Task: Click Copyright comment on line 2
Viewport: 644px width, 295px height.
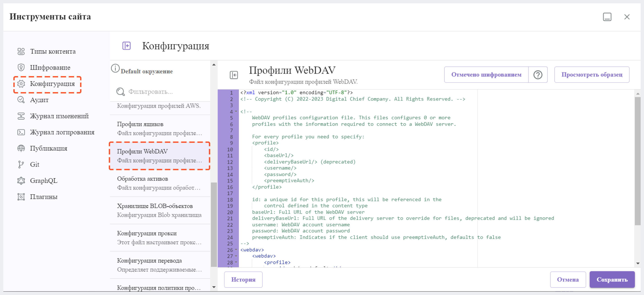Action: coord(353,99)
